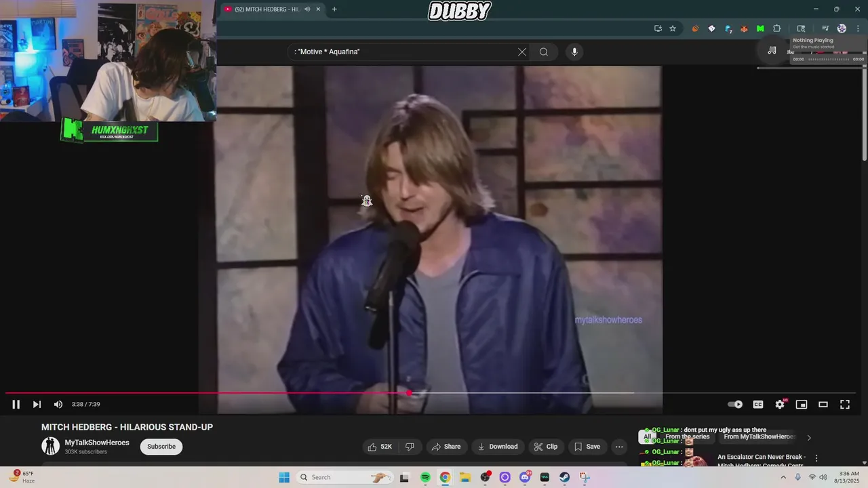Start voice search with microphone
Image resolution: width=868 pixels, height=488 pixels.
574,52
